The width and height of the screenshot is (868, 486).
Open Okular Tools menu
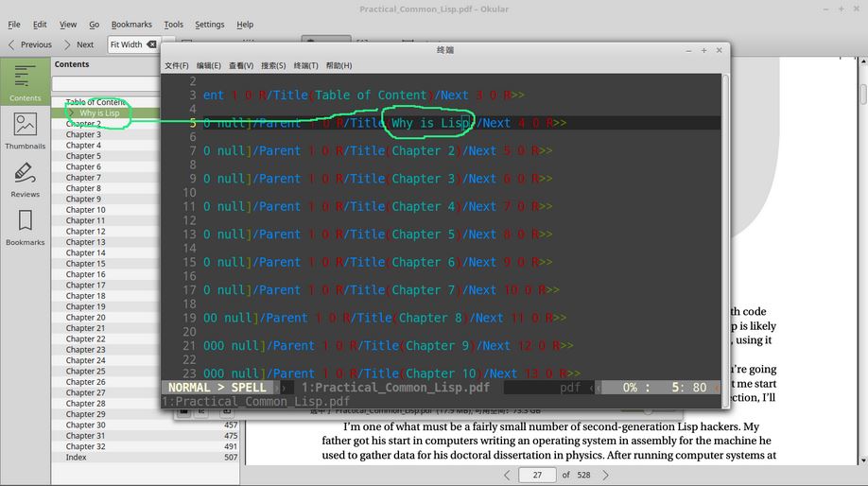173,25
